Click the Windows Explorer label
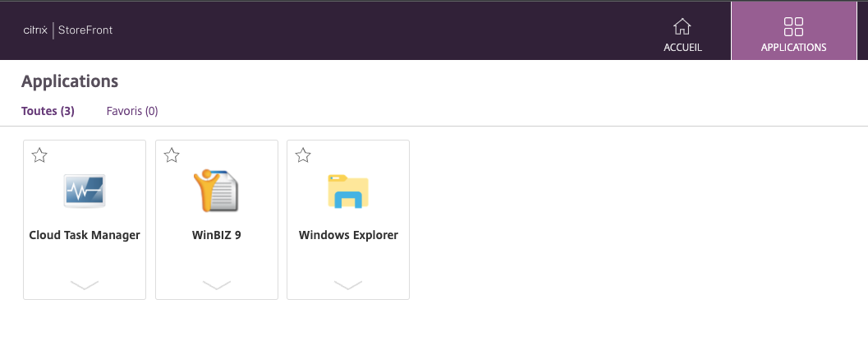Image resolution: width=868 pixels, height=341 pixels. point(348,235)
